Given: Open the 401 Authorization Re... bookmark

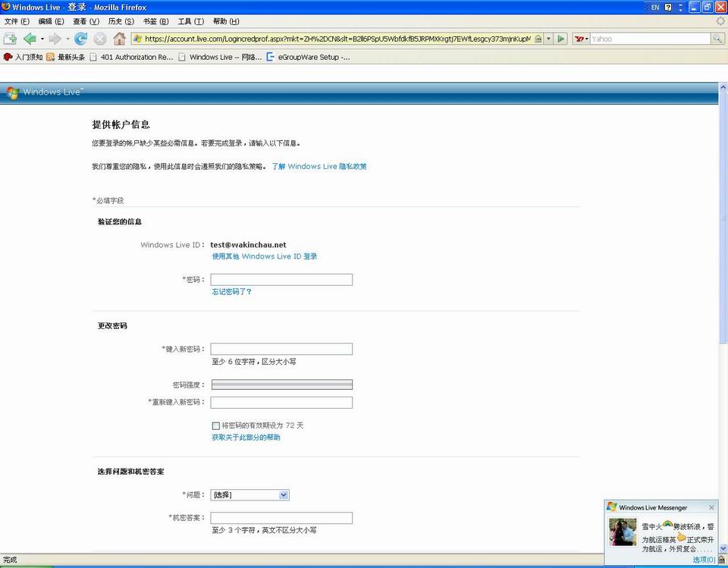Looking at the screenshot, I should [x=131, y=57].
